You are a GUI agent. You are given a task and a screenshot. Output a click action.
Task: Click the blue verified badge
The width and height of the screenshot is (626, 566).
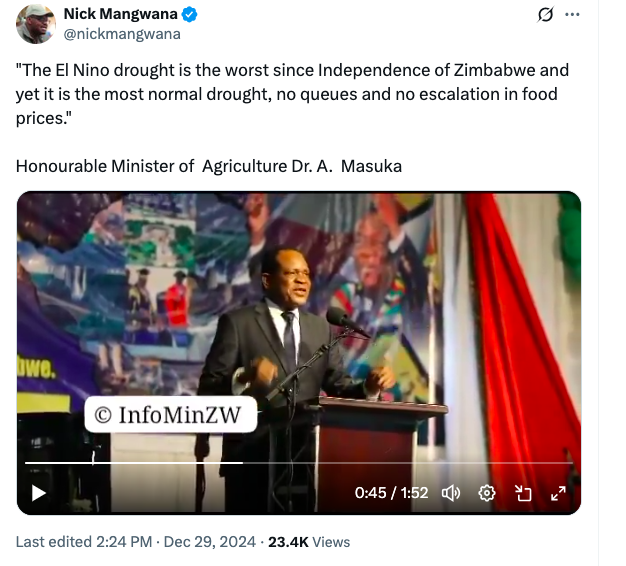[189, 14]
